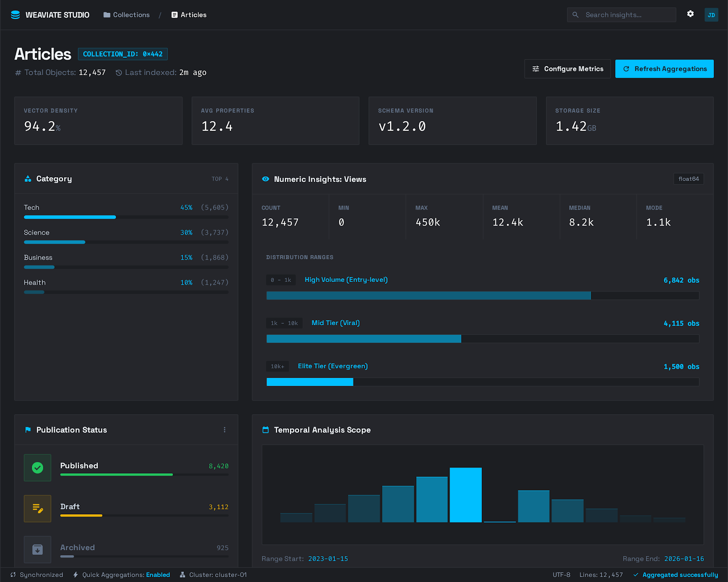Click the Science category progress bar
Screen dimensions: 728x582
[126, 242]
